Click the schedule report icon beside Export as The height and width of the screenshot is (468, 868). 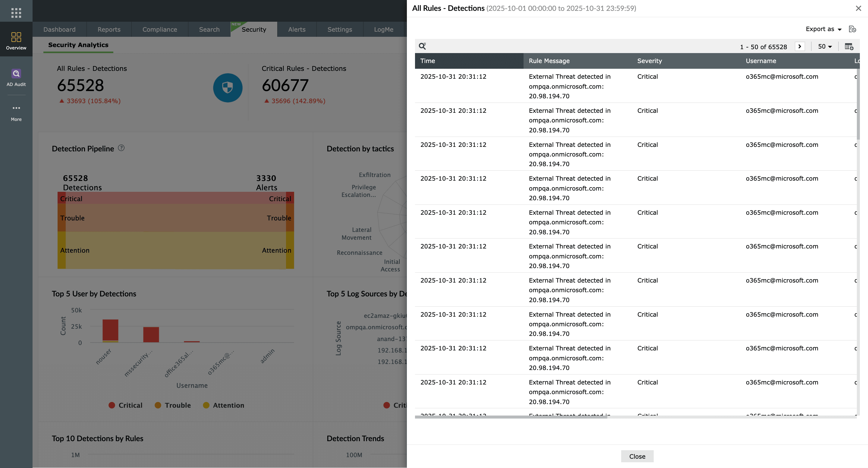[853, 29]
